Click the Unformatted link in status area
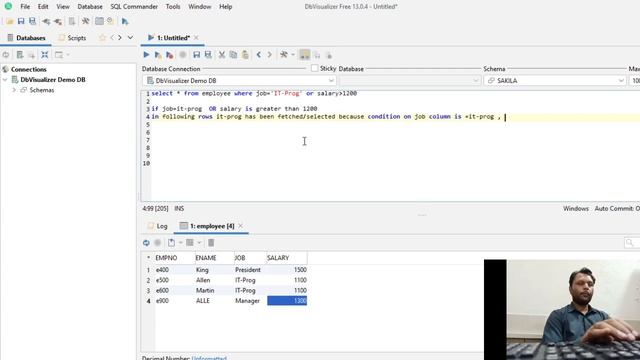 coord(209,358)
